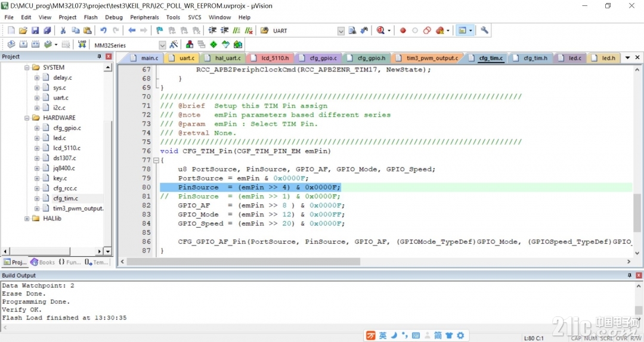Open the File menu
The width and height of the screenshot is (644, 342).
9,17
